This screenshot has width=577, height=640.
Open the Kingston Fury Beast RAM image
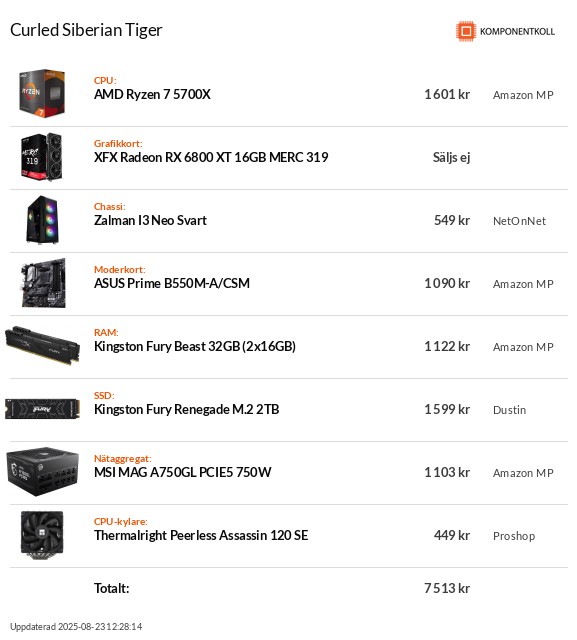pos(42,346)
